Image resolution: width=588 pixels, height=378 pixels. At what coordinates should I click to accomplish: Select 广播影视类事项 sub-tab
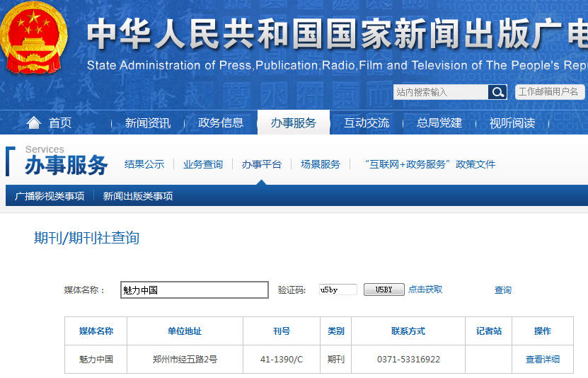click(50, 196)
